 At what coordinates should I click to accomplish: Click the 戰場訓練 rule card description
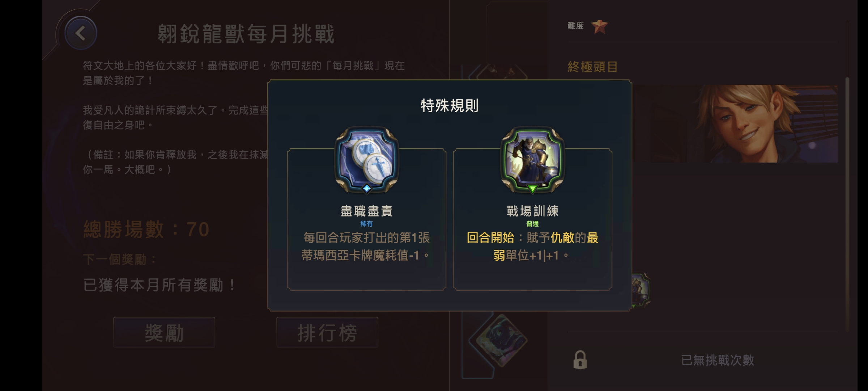(532, 247)
